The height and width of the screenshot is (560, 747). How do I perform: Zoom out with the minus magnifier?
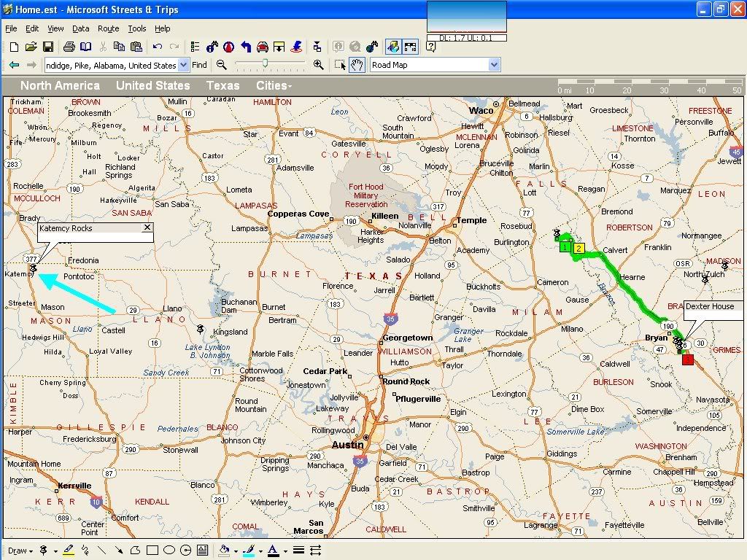(x=222, y=65)
